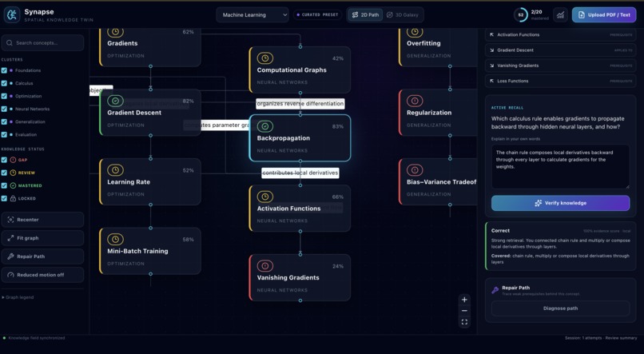Viewport: 644px width, 354px height.
Task: Click the clock icon on Learning Rate card
Action: [x=115, y=170]
